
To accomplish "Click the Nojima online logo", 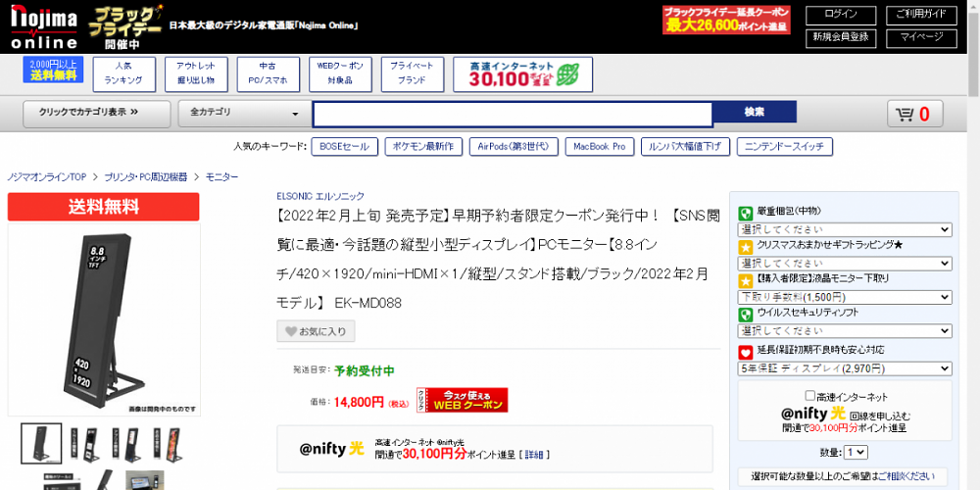I will click(44, 26).
